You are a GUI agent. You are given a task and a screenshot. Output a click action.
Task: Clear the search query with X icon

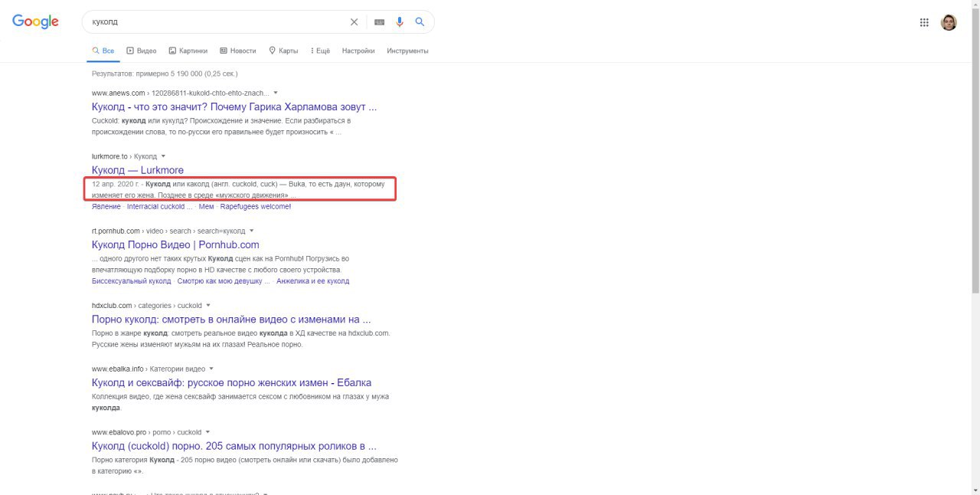(x=354, y=22)
